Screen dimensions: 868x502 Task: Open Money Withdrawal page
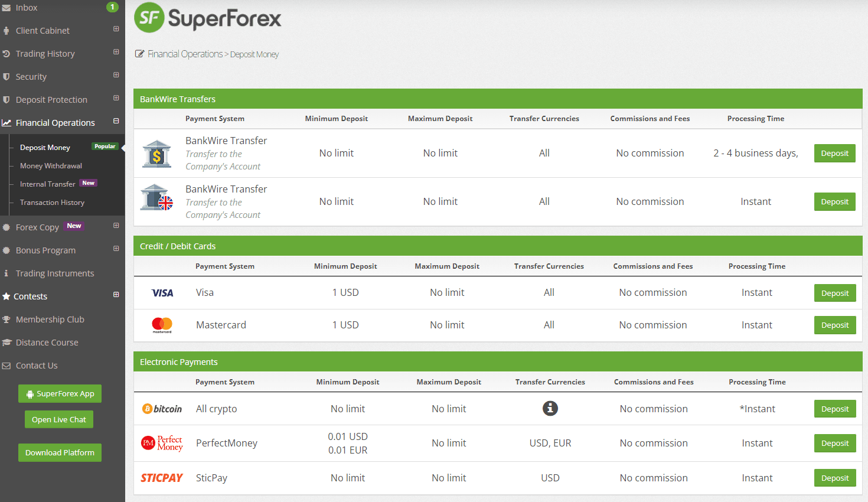tap(51, 166)
